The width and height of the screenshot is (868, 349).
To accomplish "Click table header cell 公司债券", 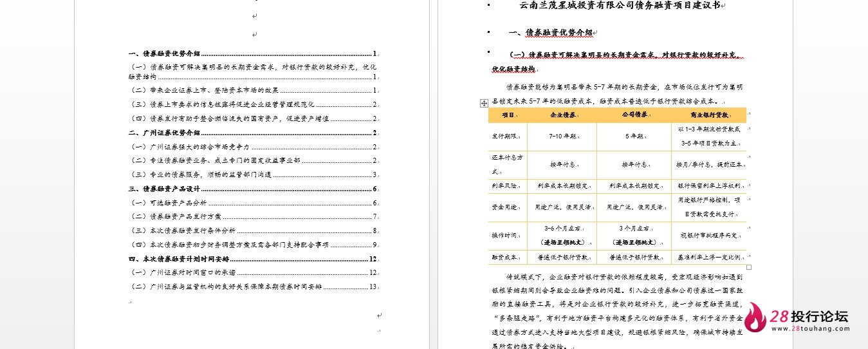I will pyautogui.click(x=634, y=115).
